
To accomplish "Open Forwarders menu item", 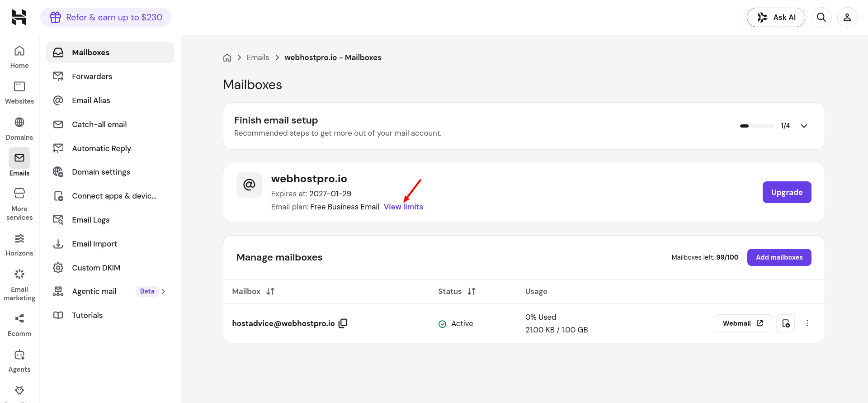I will pyautogui.click(x=110, y=76).
